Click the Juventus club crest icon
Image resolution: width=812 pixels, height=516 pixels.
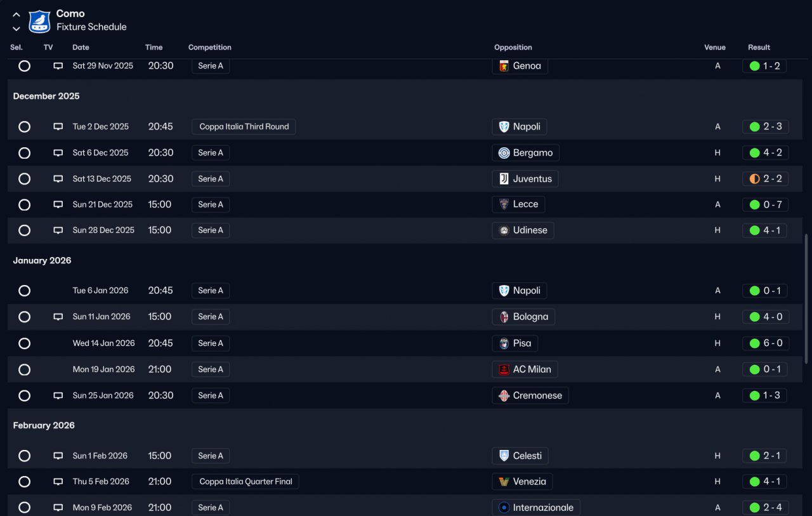point(504,179)
